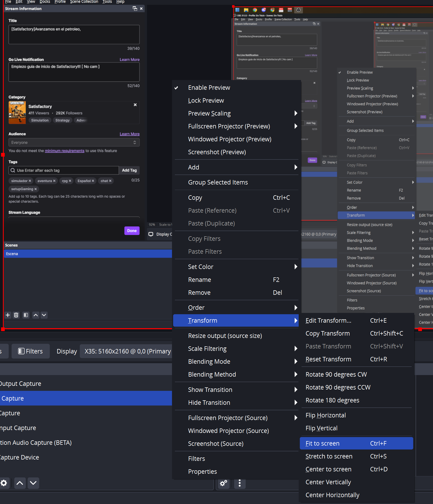
Task: Click the Filters button in source toolbar
Action: (30, 351)
